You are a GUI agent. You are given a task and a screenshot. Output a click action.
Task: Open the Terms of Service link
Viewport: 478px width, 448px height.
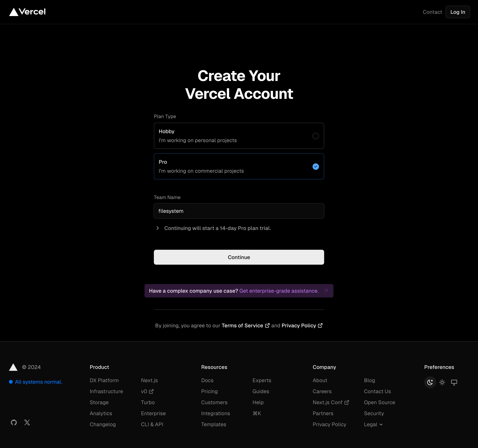[x=246, y=325]
